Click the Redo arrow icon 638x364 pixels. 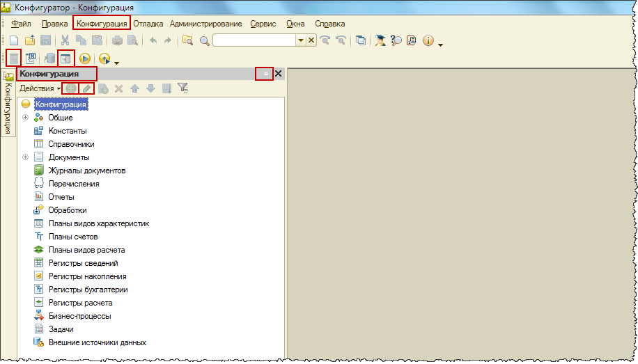(168, 40)
